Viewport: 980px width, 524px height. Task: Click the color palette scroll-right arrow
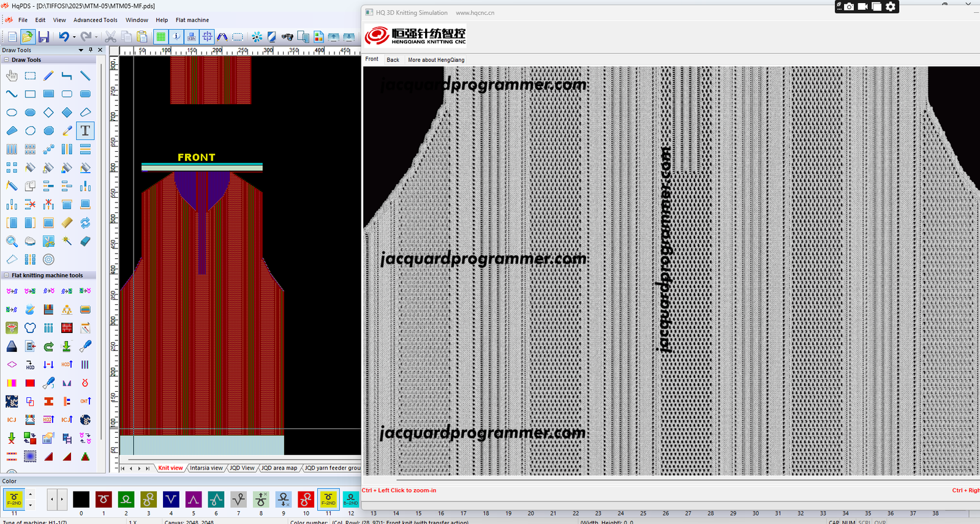(62, 500)
